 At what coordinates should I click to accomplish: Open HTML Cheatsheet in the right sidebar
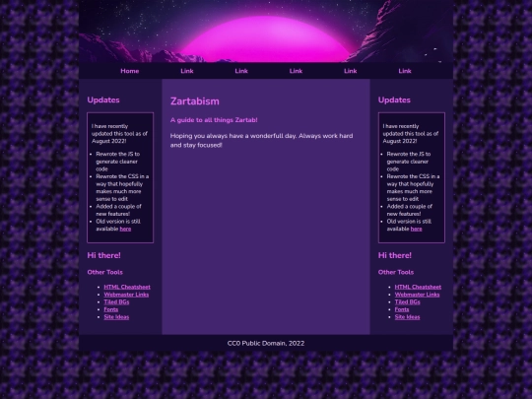click(x=418, y=287)
